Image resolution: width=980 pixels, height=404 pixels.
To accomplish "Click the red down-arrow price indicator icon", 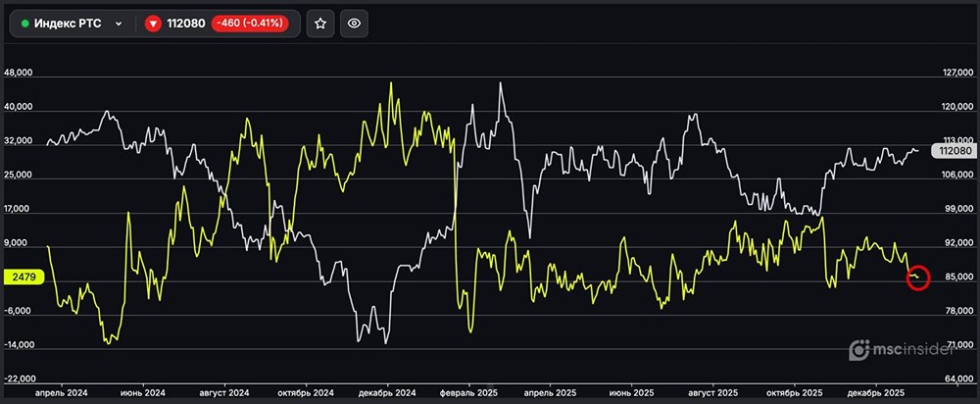I will (x=153, y=24).
